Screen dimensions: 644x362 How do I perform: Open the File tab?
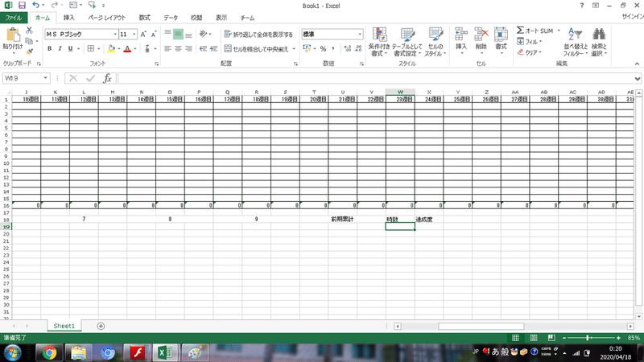coord(14,18)
